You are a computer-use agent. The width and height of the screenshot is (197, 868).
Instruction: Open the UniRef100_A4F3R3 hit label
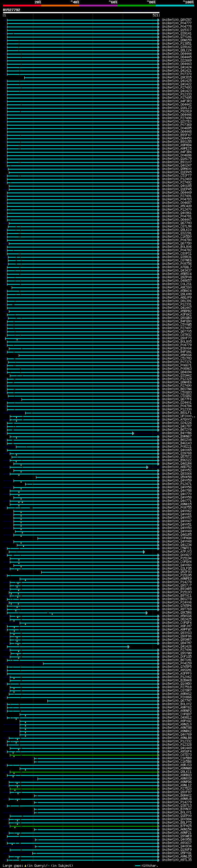[x=177, y=101]
